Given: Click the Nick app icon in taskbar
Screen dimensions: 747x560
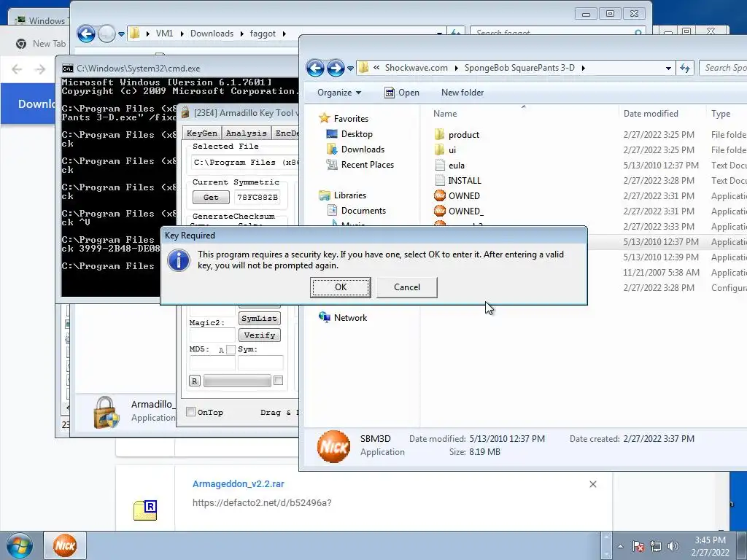Looking at the screenshot, I should [65, 545].
